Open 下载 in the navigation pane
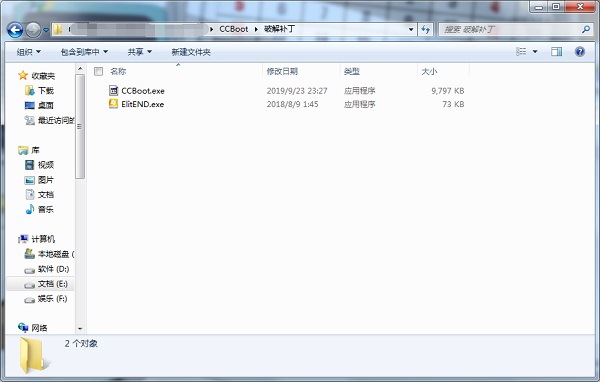The image size is (600, 382). coord(46,91)
